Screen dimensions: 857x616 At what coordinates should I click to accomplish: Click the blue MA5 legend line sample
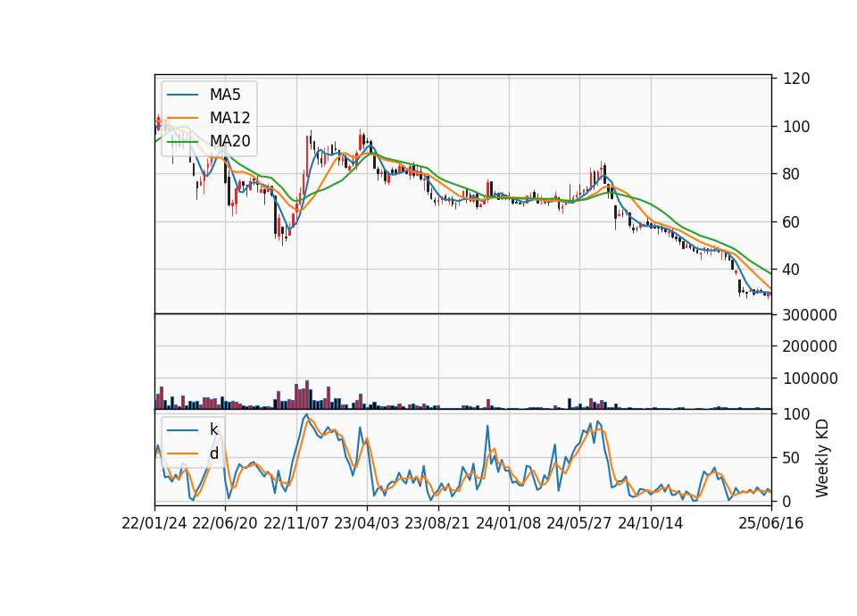tap(182, 95)
